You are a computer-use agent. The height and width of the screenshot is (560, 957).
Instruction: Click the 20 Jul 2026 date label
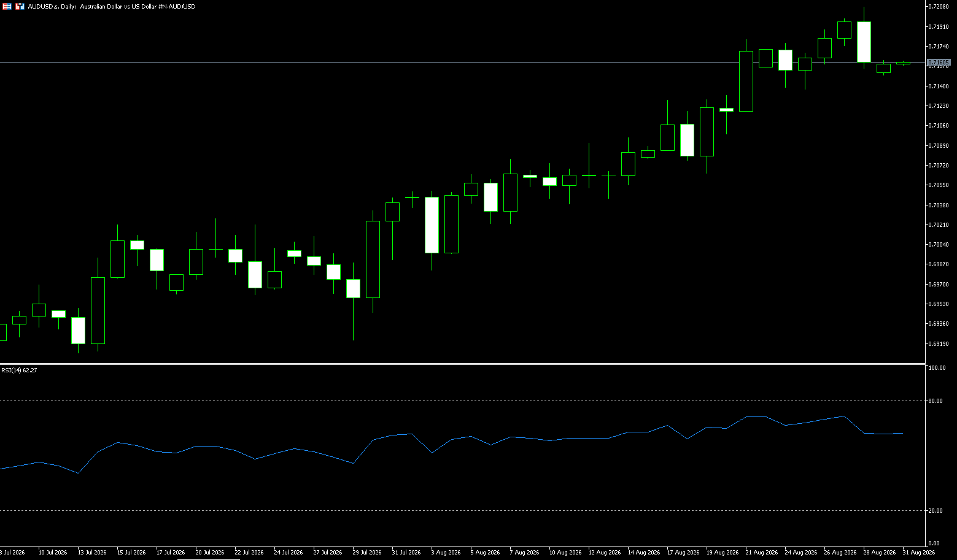tap(210, 553)
